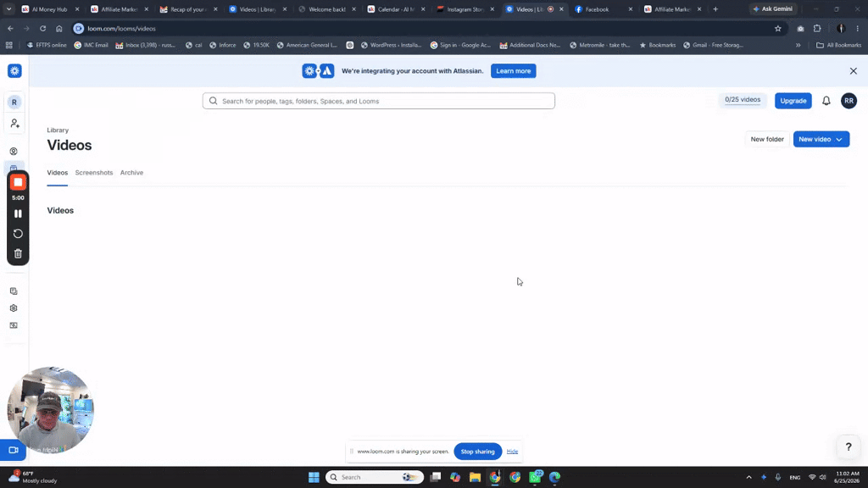
Task: Open File Explorer from the taskbar
Action: click(475, 477)
